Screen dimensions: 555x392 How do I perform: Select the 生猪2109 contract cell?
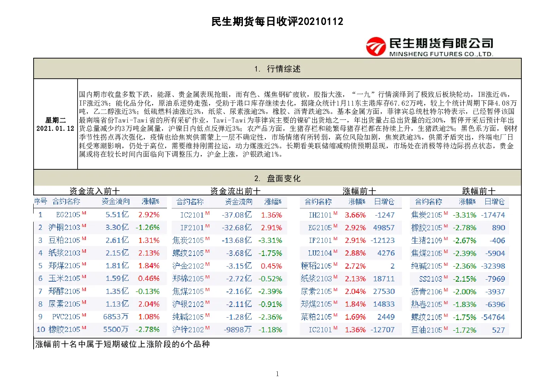click(x=427, y=241)
